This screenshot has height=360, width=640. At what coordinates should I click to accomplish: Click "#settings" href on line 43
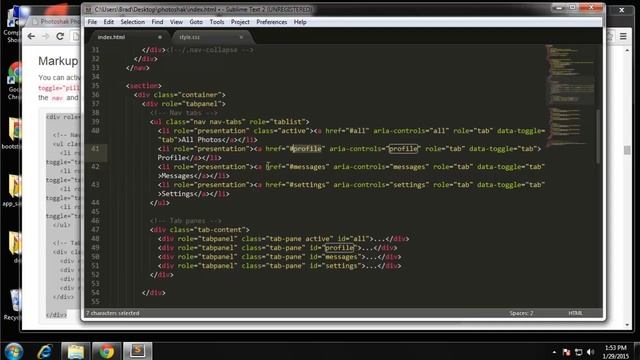(x=307, y=184)
